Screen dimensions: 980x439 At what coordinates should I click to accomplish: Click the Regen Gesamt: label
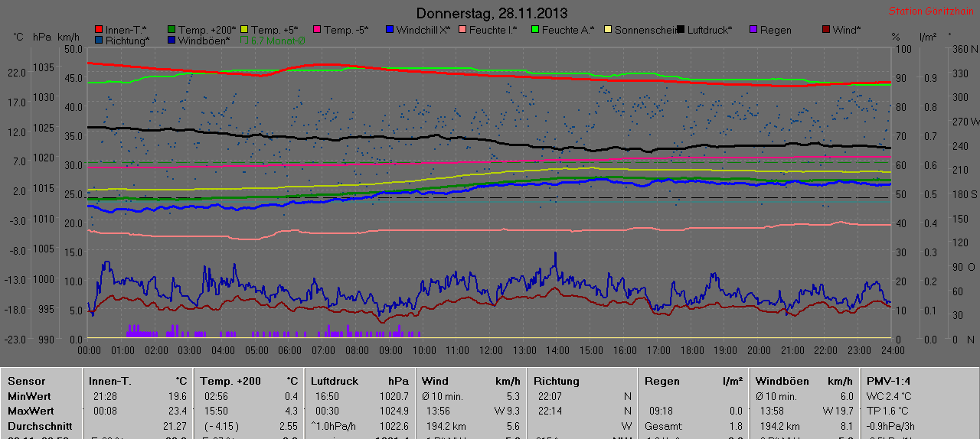662,426
